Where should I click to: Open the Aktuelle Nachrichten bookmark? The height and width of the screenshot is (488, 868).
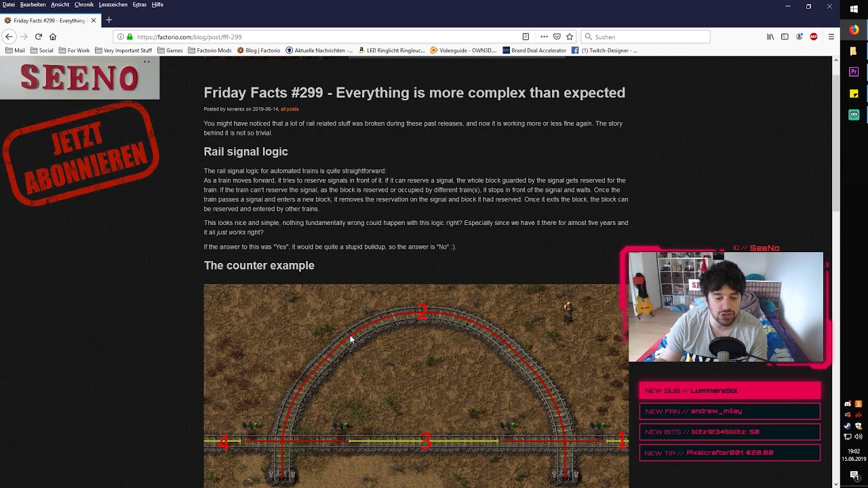(319, 50)
